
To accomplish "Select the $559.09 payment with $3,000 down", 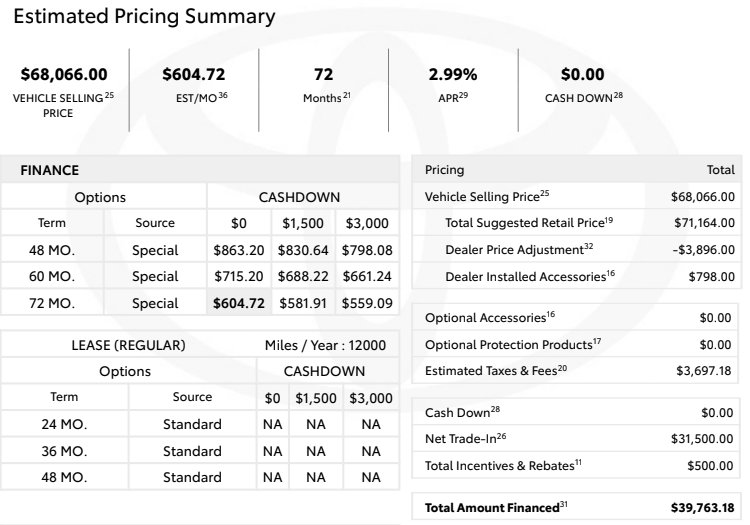I will 367,303.
